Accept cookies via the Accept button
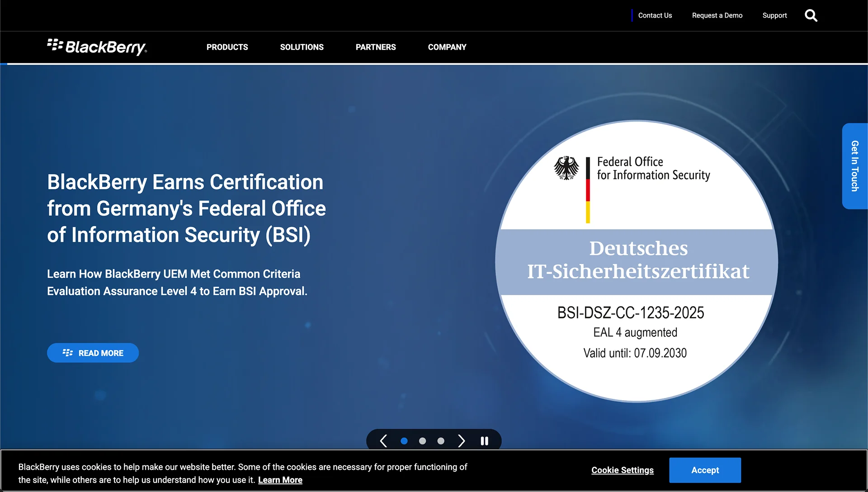Viewport: 868px width, 492px height. point(705,470)
